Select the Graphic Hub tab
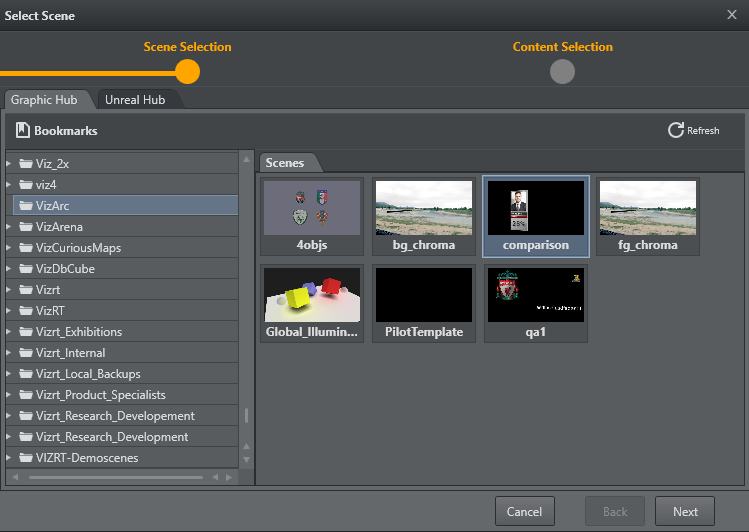749x532 pixels. click(x=45, y=100)
